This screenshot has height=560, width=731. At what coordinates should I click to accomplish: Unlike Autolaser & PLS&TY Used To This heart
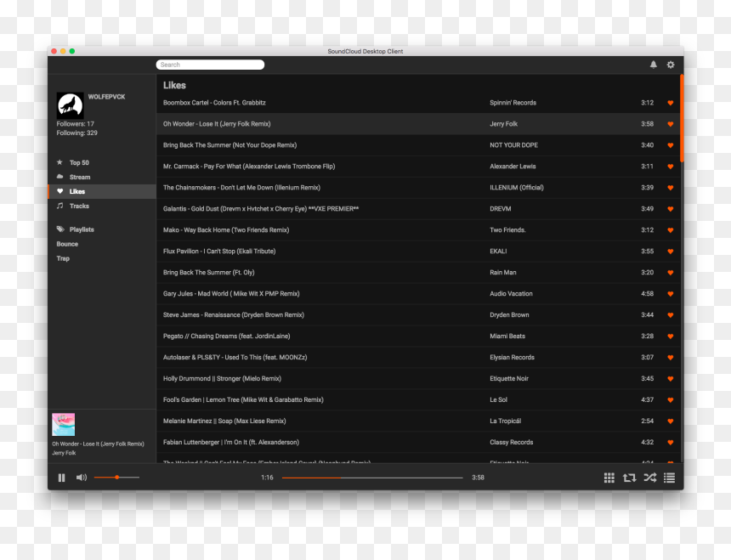pos(671,358)
